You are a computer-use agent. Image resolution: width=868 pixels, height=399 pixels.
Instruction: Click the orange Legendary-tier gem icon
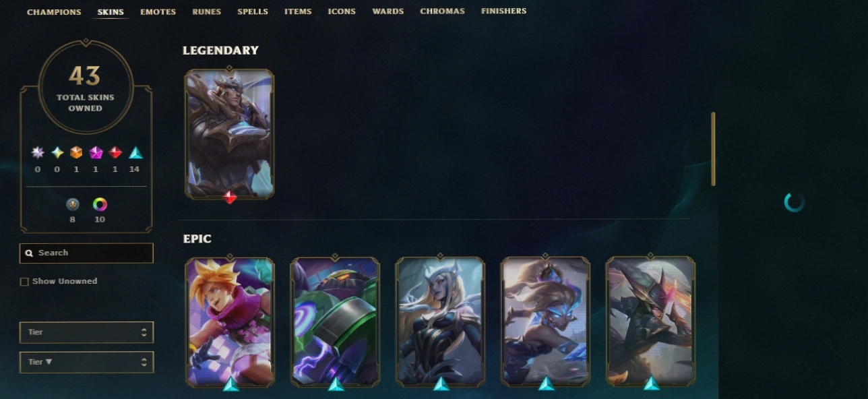pyautogui.click(x=76, y=152)
